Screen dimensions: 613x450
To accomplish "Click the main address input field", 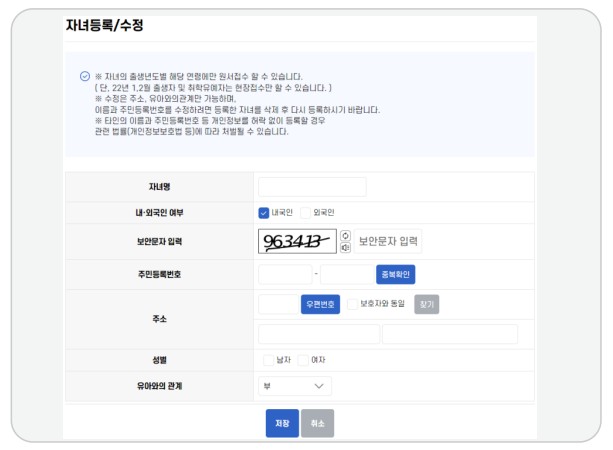I will (x=319, y=334).
